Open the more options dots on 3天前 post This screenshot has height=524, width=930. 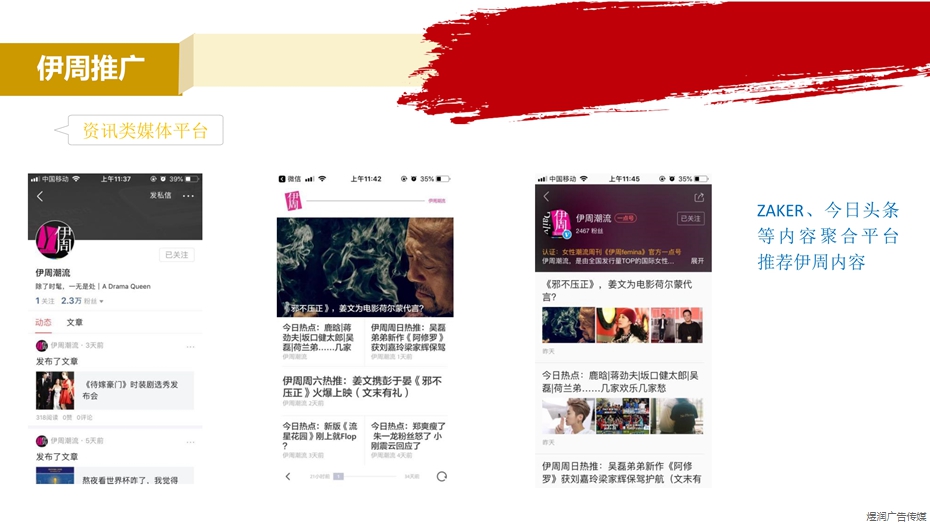point(190,346)
